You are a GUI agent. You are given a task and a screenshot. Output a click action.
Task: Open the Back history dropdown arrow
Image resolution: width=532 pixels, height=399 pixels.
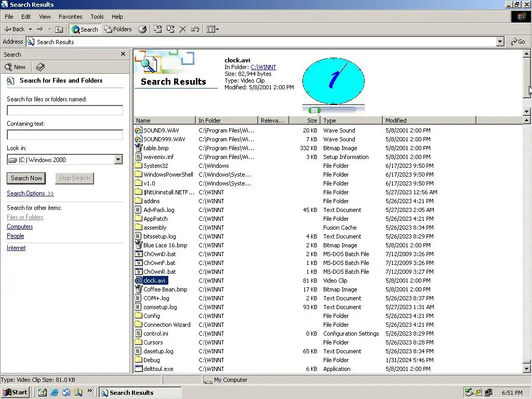(x=30, y=29)
